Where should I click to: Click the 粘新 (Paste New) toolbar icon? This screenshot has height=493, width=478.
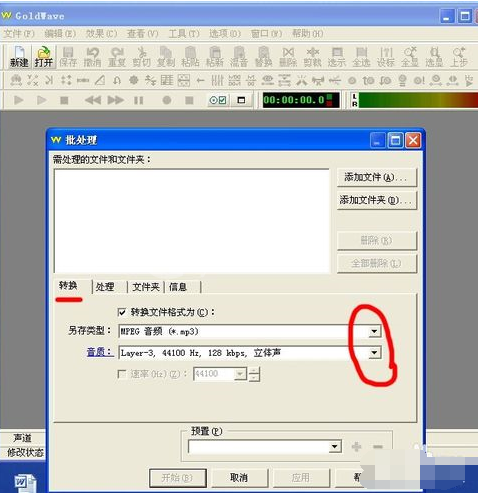[x=215, y=57]
